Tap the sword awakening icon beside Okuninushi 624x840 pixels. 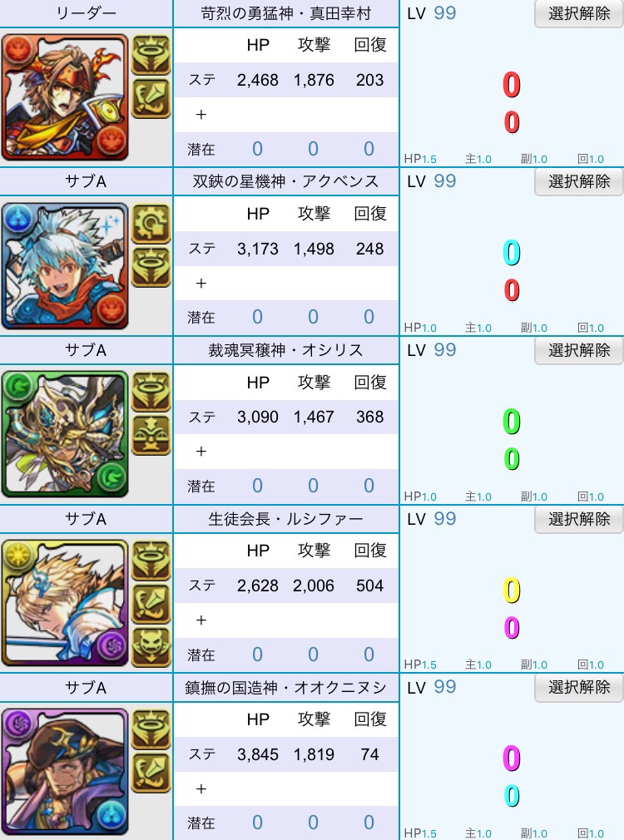pos(151,773)
